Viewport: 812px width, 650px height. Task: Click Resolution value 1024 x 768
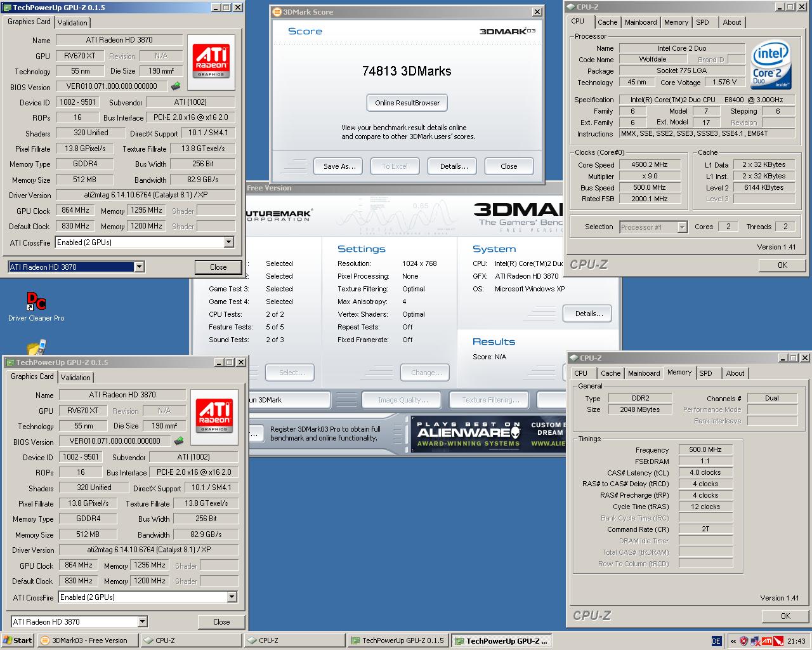pos(419,263)
